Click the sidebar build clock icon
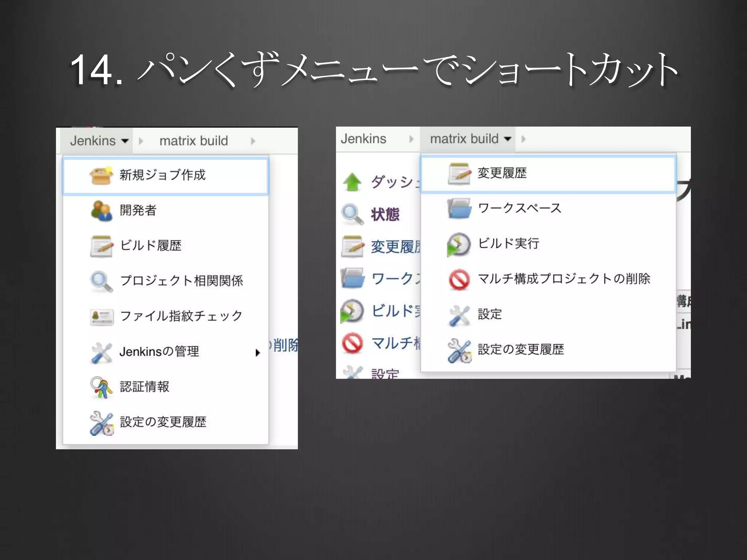The width and height of the screenshot is (747, 560). [x=352, y=311]
